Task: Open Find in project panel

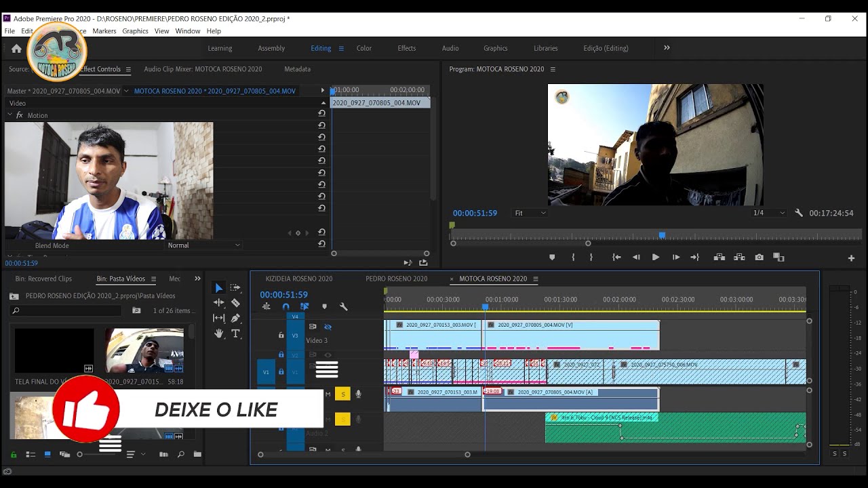Action: click(x=181, y=455)
